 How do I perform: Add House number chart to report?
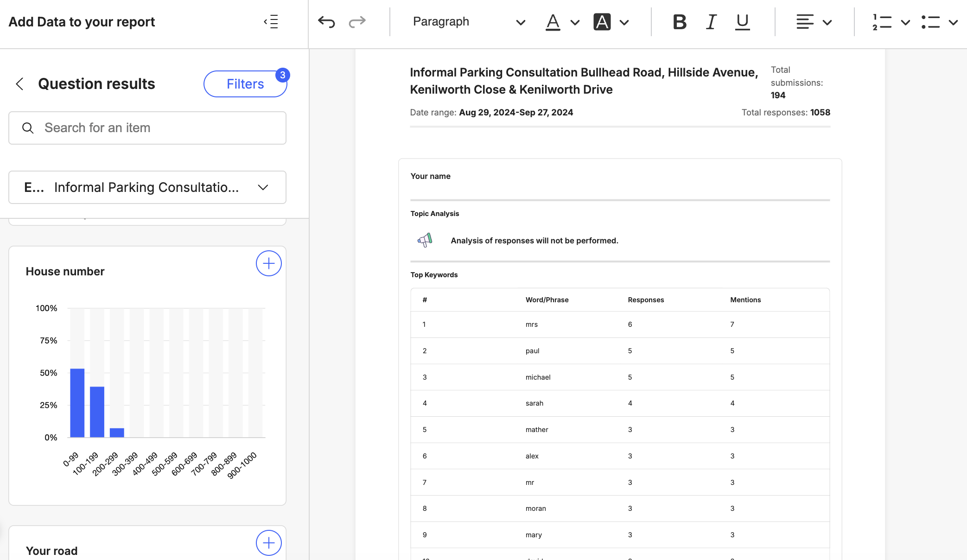[268, 263]
